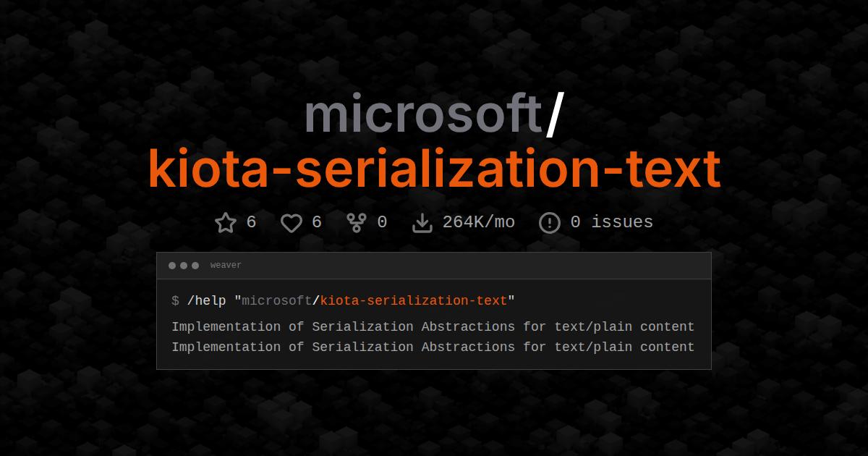The width and height of the screenshot is (868, 456).
Task: Click the first "Implementation of Serialization Abstractions" line
Action: [433, 327]
